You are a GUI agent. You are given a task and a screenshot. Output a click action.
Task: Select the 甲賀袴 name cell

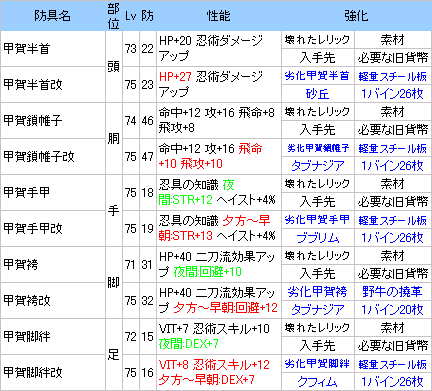(x=53, y=265)
